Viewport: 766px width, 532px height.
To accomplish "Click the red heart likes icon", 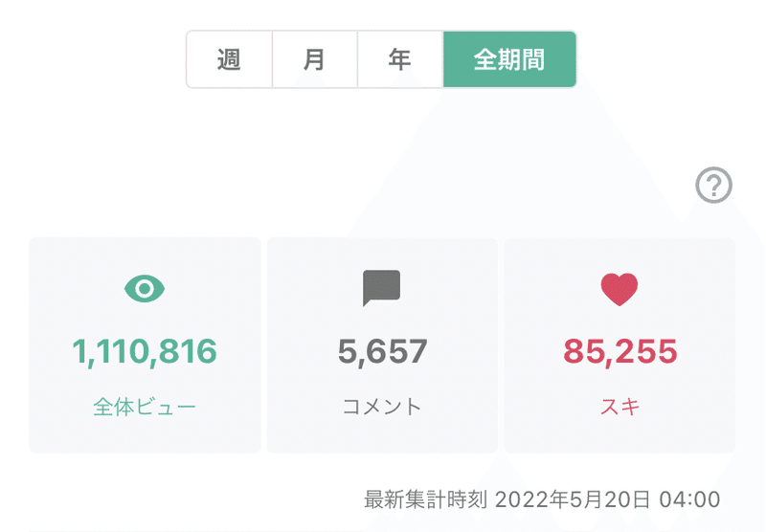I will (620, 289).
